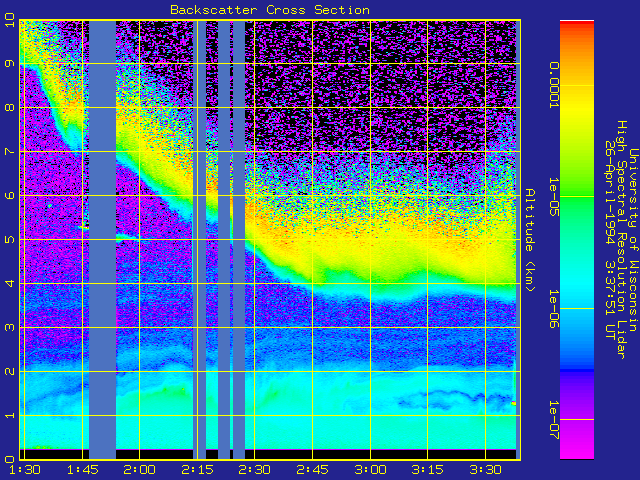The width and height of the screenshot is (640, 480).
Task: Click the 1e-05 colorbar label
Action: coord(553,197)
